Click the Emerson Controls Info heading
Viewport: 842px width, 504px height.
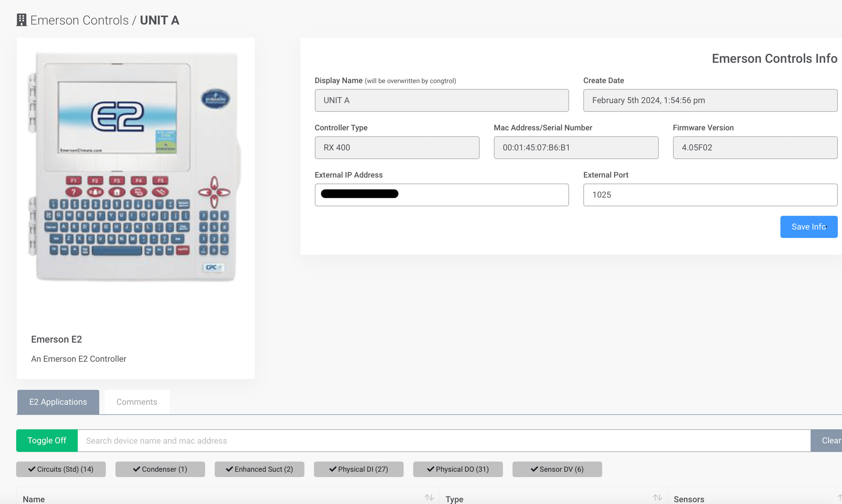pyautogui.click(x=774, y=59)
